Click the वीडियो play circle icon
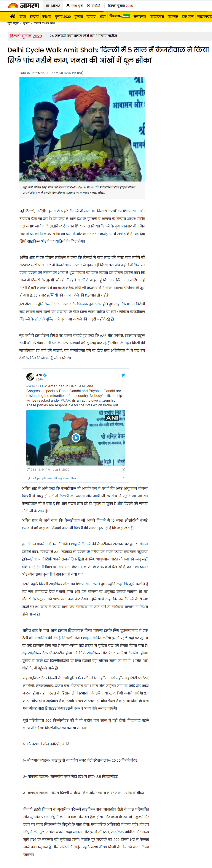This screenshot has width=212, height=868. coord(89,6)
